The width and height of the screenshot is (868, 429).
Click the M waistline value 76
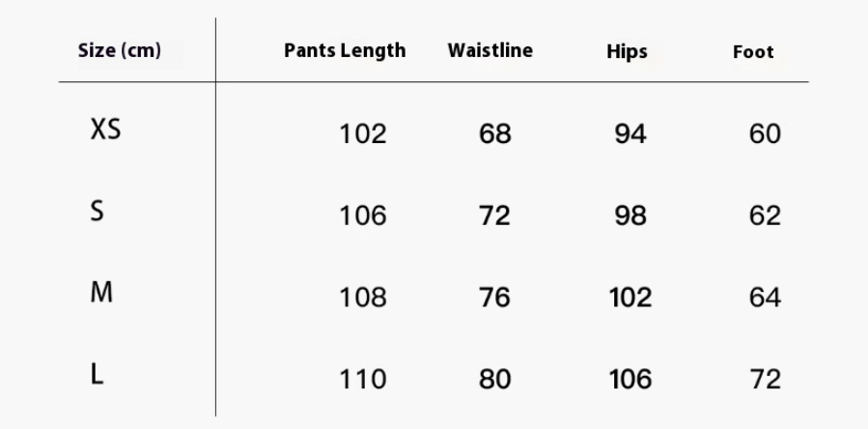[x=494, y=298]
